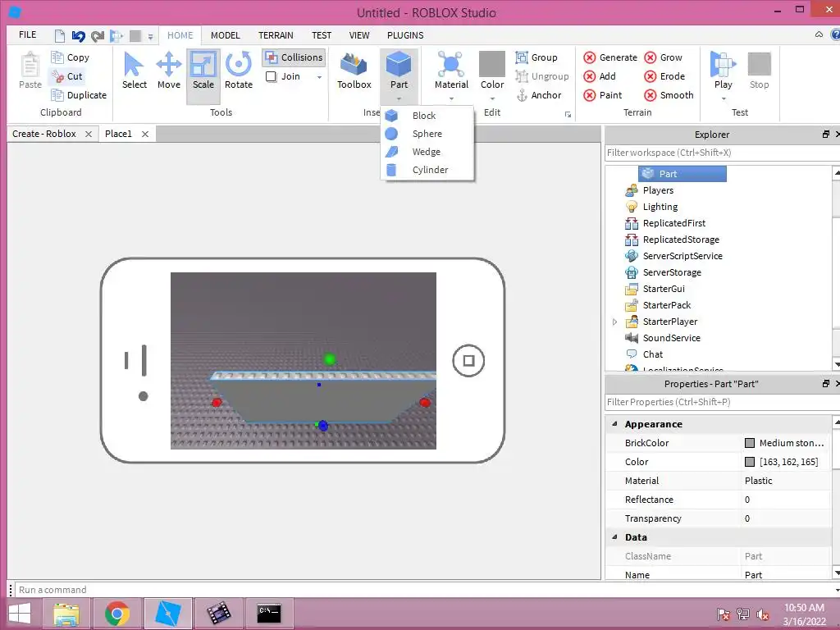Choose Cylinder from Part menu
Viewport: 840px width, 630px height.
427,170
